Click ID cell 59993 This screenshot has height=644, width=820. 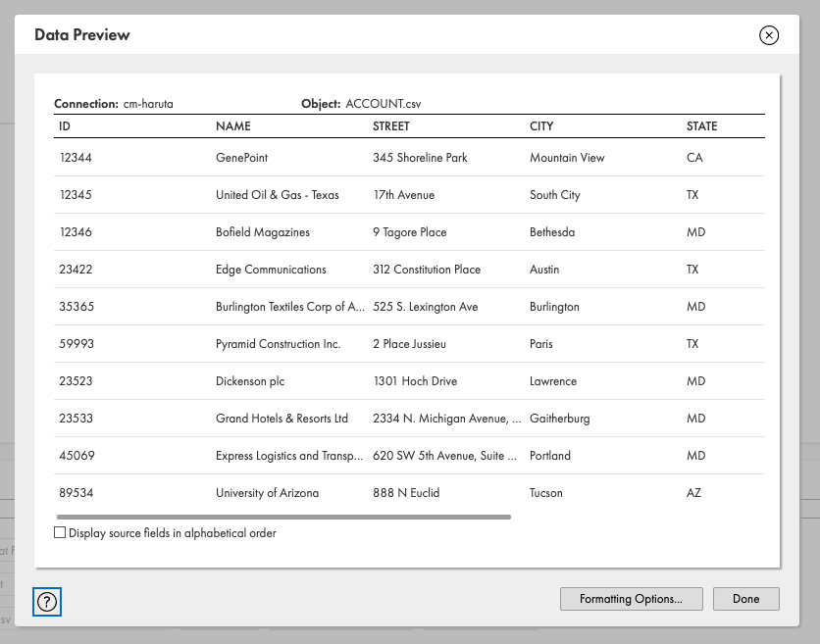coord(77,344)
